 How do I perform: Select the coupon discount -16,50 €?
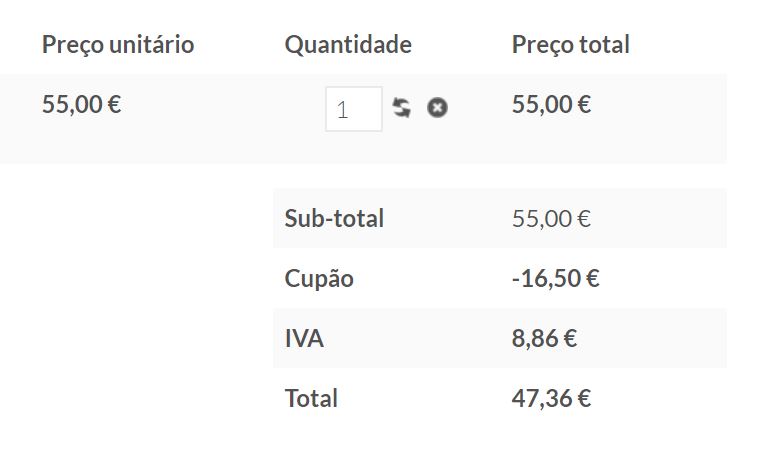[x=556, y=278]
